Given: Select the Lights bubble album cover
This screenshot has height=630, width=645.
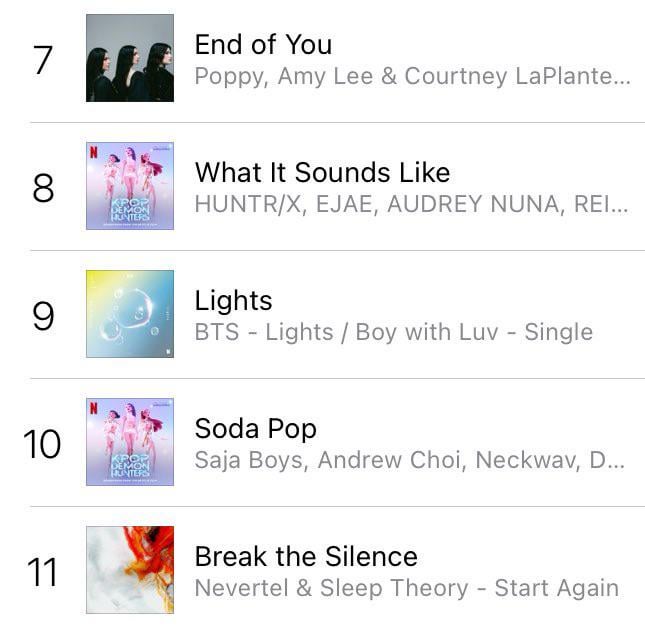Looking at the screenshot, I should click(130, 314).
